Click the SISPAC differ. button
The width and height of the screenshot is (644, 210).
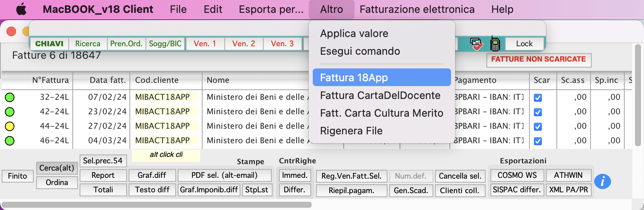[x=517, y=189]
